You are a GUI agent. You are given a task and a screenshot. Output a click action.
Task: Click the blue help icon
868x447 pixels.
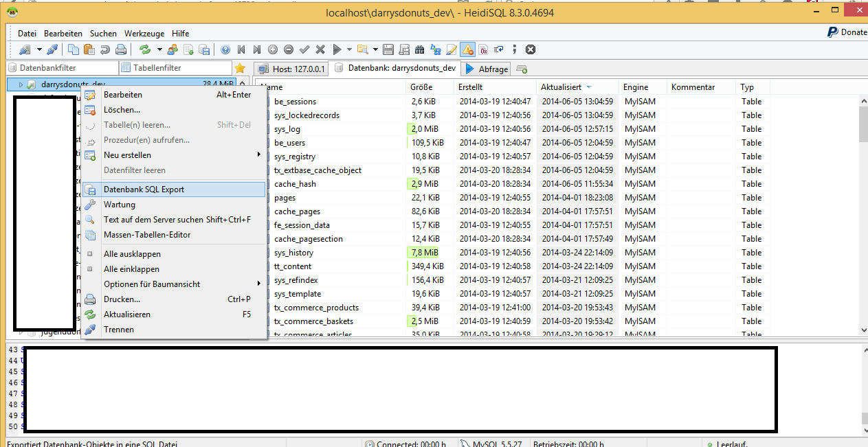[225, 49]
